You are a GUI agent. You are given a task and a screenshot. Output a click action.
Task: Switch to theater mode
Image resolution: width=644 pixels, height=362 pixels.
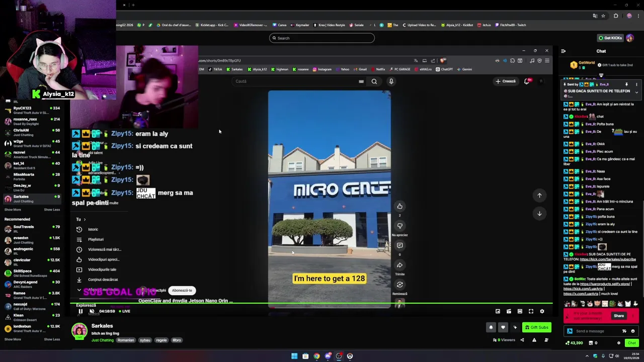pyautogui.click(x=520, y=311)
